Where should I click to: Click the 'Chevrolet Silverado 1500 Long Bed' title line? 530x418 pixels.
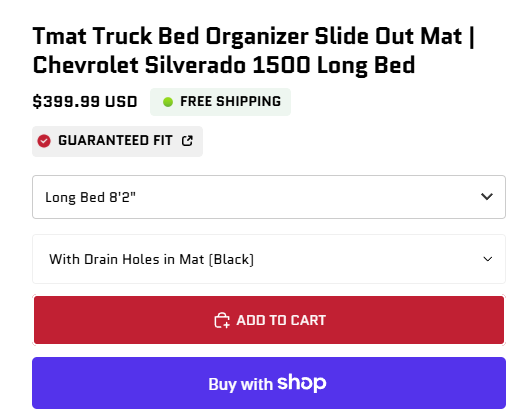point(224,65)
